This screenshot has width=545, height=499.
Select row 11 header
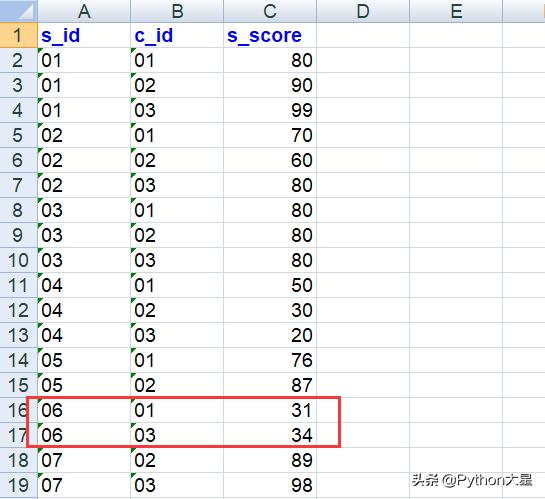click(18, 285)
